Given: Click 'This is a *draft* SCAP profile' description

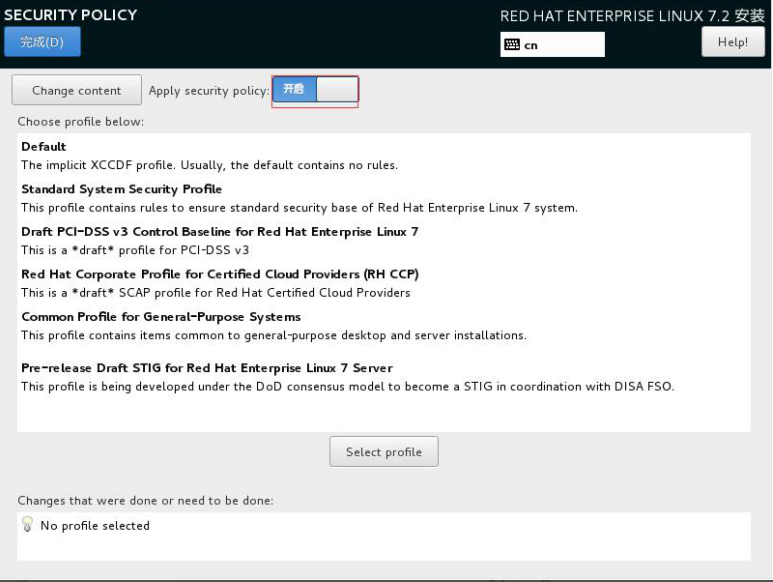Looking at the screenshot, I should click(215, 293).
